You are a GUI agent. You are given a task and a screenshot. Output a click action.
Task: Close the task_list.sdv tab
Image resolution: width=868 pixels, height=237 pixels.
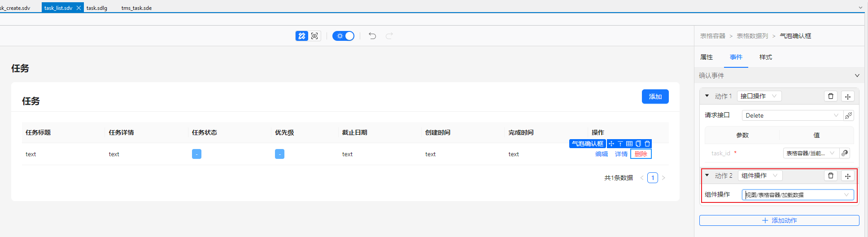(79, 8)
